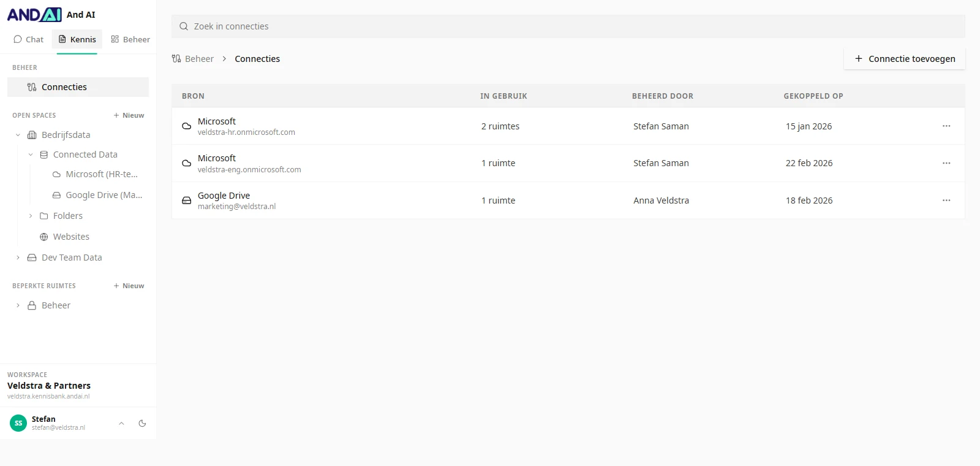Viewport: 980px width, 466px height.
Task: Select Connecties in the sidebar
Action: coord(78,87)
